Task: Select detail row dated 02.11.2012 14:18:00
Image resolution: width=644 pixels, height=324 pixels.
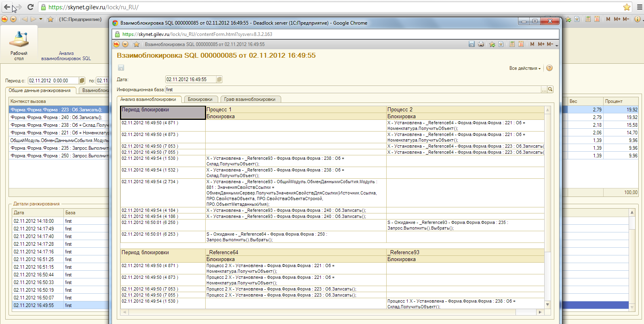Action: pyautogui.click(x=61, y=221)
